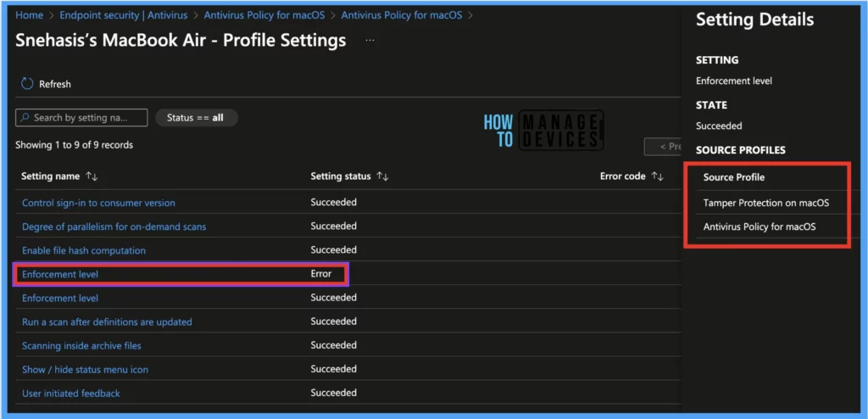This screenshot has width=868, height=419.
Task: Open Control sign-in to consumer version setting
Action: [x=98, y=203]
